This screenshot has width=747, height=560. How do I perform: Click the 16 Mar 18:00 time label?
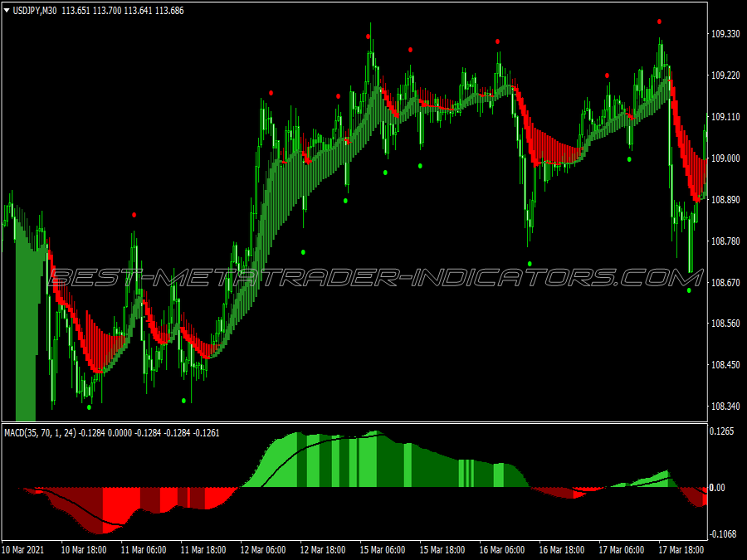[562, 549]
